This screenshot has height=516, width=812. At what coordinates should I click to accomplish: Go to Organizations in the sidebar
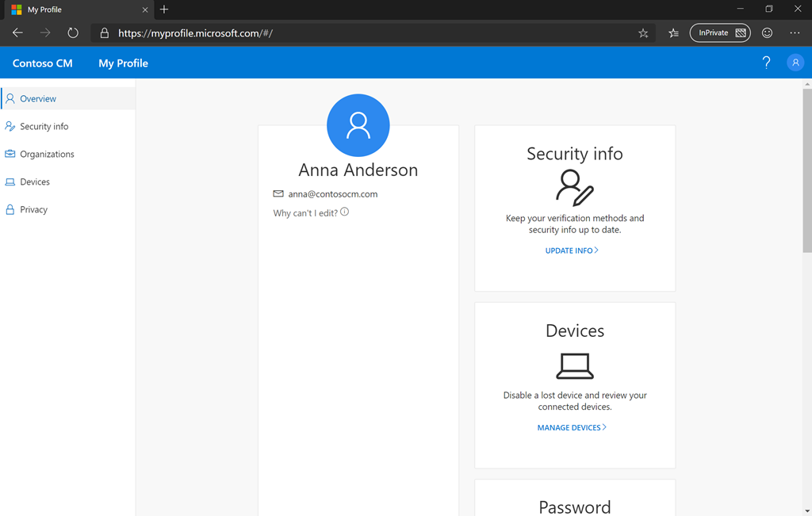47,155
